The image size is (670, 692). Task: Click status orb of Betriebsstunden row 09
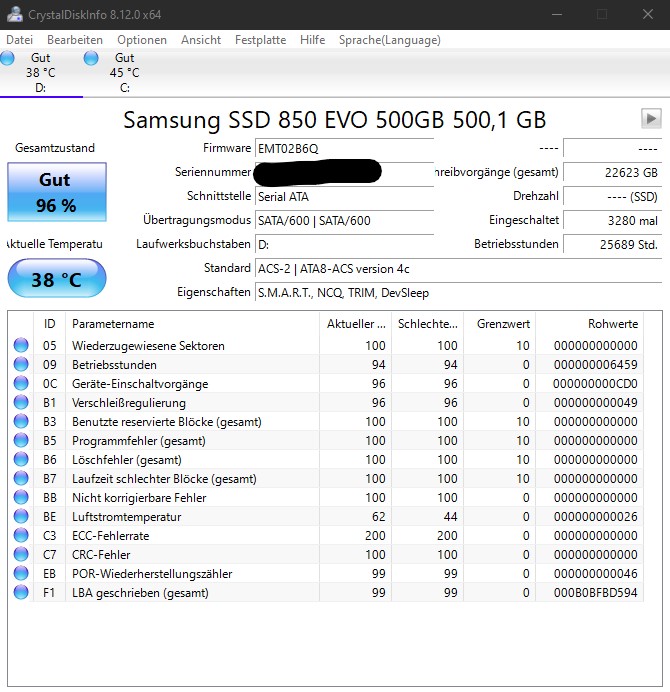tap(21, 364)
